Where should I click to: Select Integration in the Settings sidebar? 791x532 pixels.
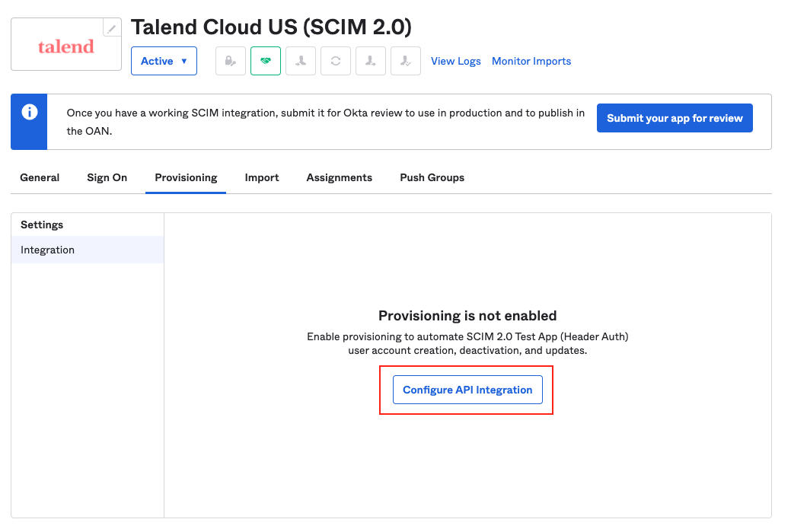[x=47, y=249]
